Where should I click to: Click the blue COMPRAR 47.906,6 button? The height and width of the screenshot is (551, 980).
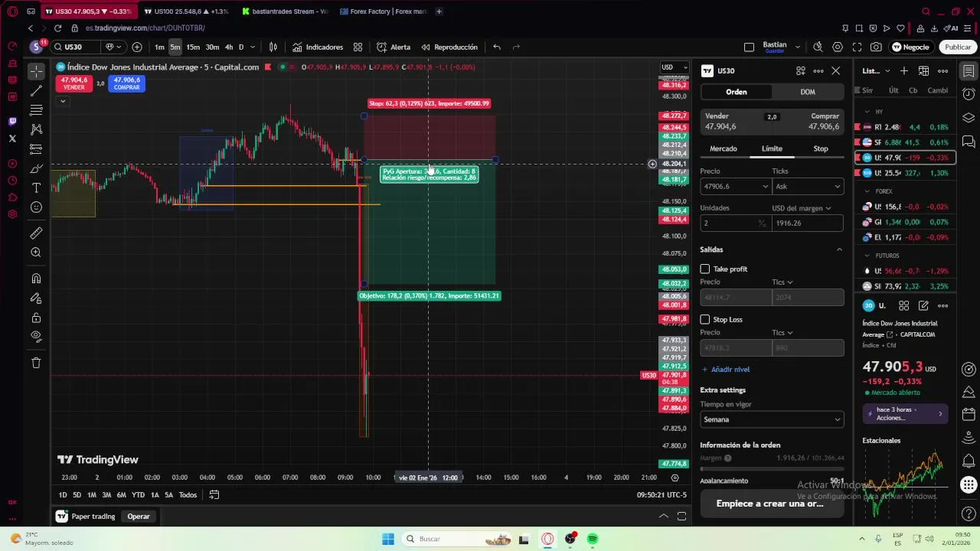[126, 83]
